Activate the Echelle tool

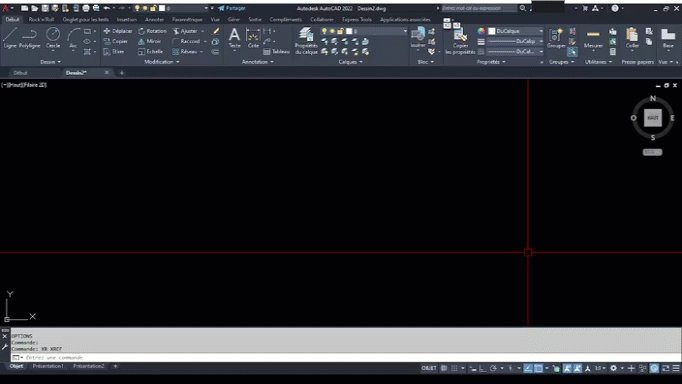(150, 51)
